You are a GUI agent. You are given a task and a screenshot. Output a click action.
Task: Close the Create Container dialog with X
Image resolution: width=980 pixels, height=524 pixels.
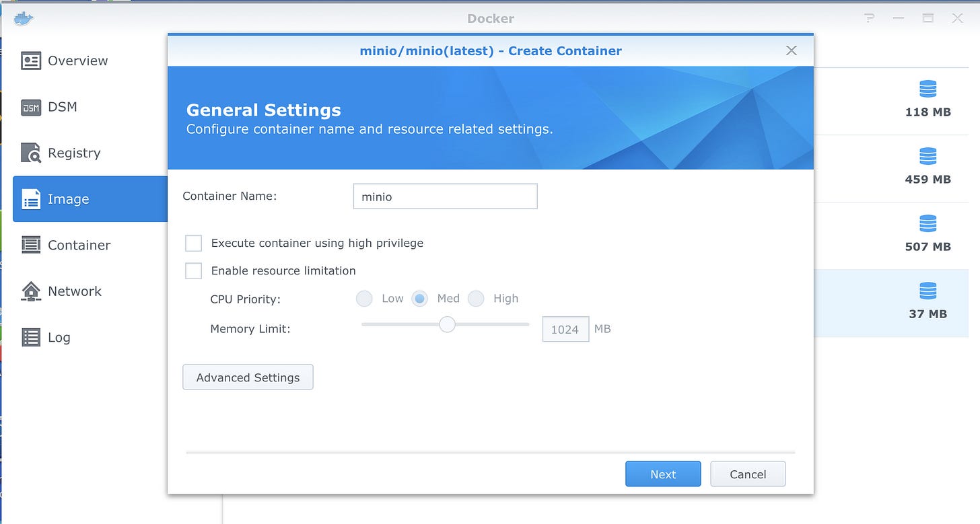(792, 50)
